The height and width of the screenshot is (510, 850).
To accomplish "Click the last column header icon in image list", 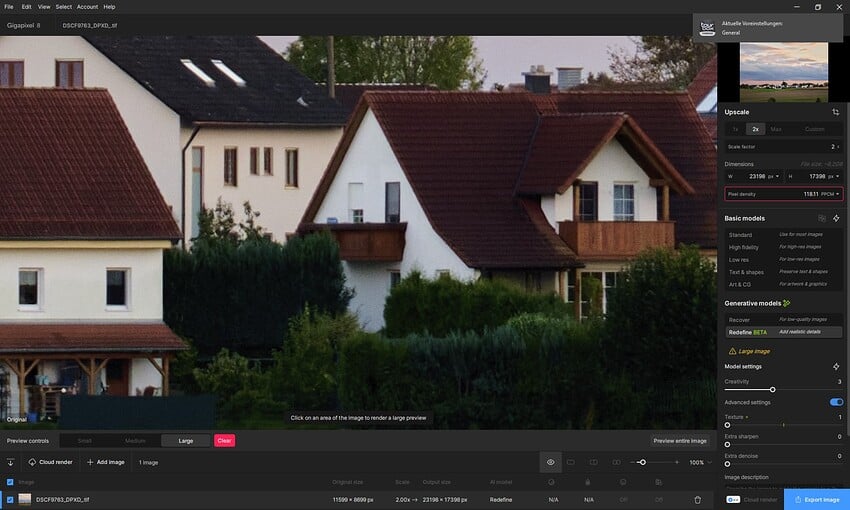I will click(x=658, y=482).
